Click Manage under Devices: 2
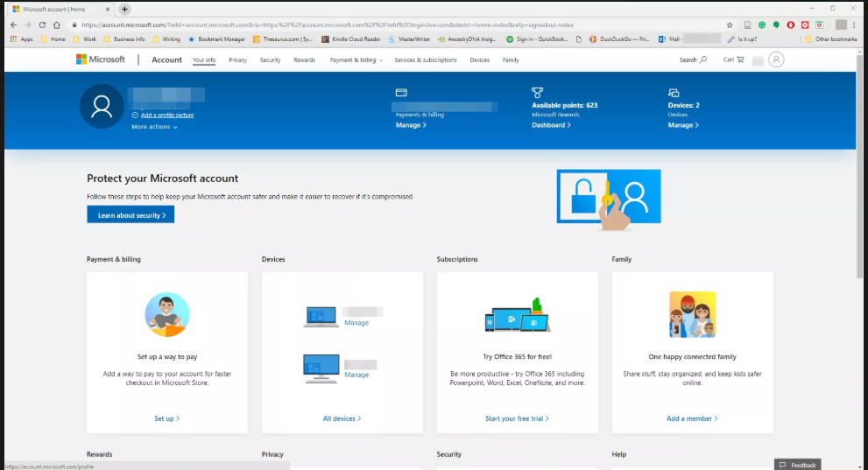 point(683,125)
